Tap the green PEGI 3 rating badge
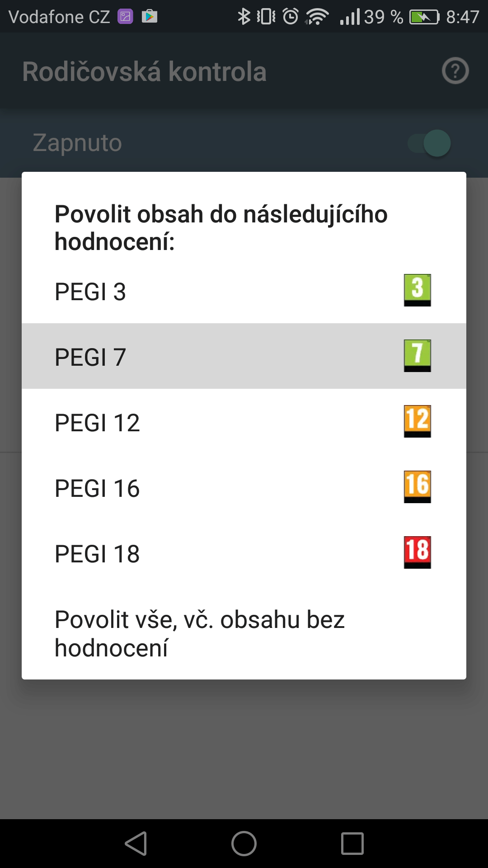This screenshot has height=868, width=488. [417, 290]
